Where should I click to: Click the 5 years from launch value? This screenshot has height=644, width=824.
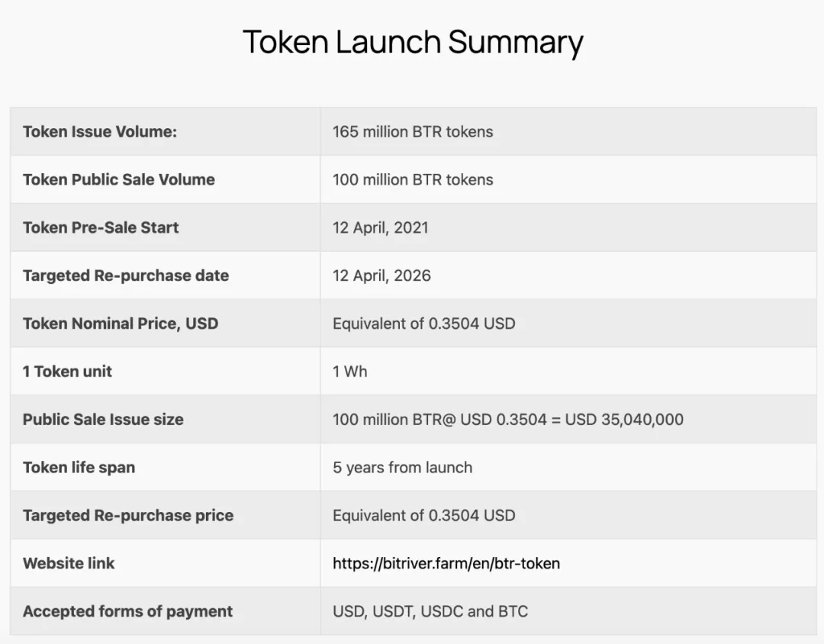point(403,468)
